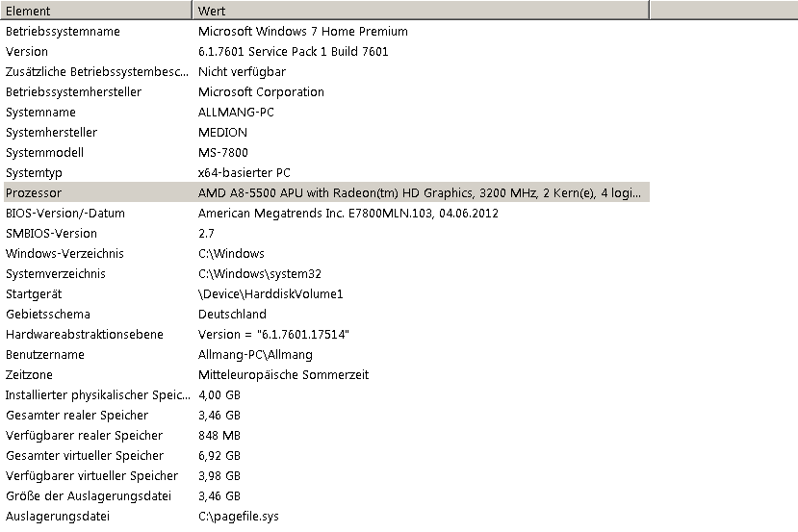Screen dimensions: 798x532
Task: Click the 6,92 GB value
Action: (219, 456)
